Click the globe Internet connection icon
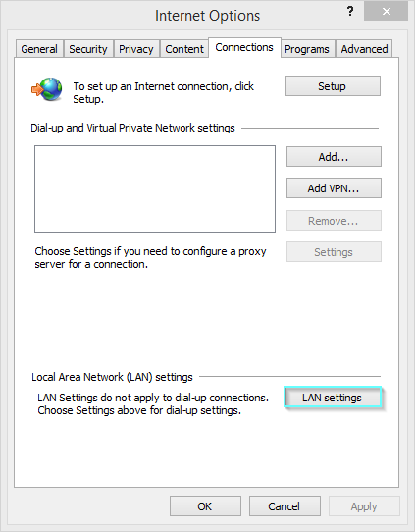The width and height of the screenshot is (415, 532). coord(47,89)
